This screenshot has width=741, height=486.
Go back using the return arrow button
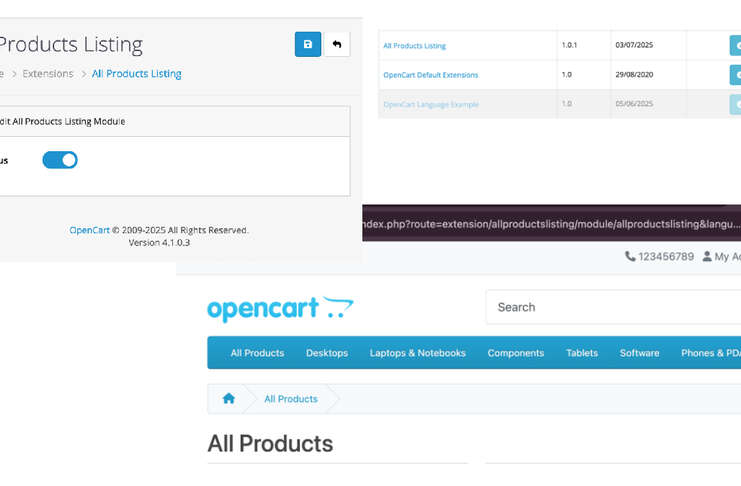(x=337, y=44)
